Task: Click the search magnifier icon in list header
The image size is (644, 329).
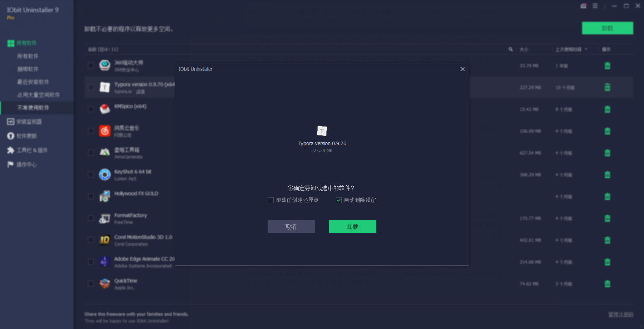Action: 511,49
